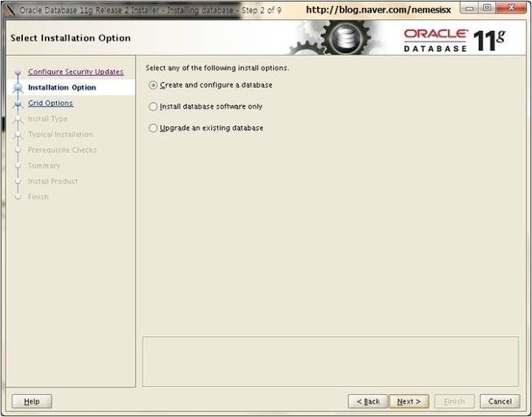Viewport: 532px width, 417px height.
Task: Click the Grid Options step marker icon
Action: coord(18,104)
